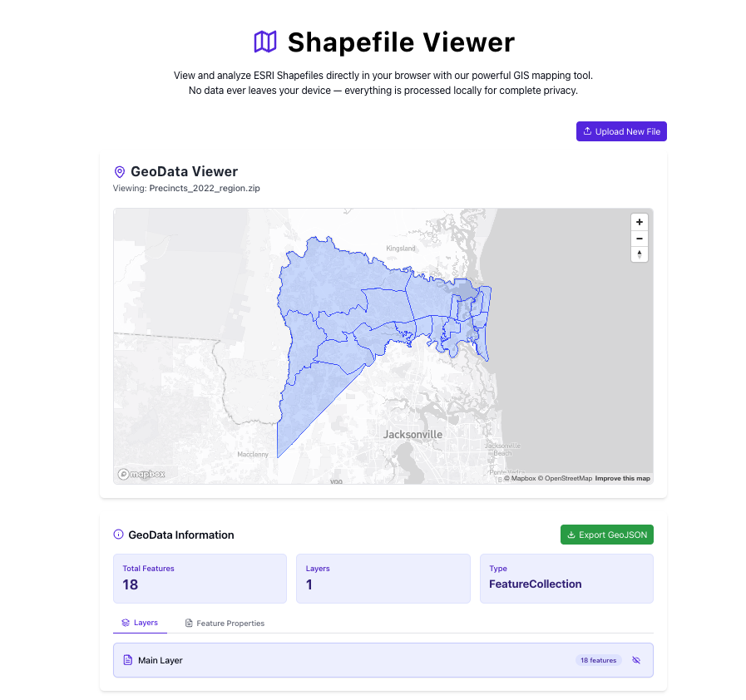Click the info icon beside GeoData Information
Image resolution: width=746 pixels, height=700 pixels.
[x=118, y=535]
